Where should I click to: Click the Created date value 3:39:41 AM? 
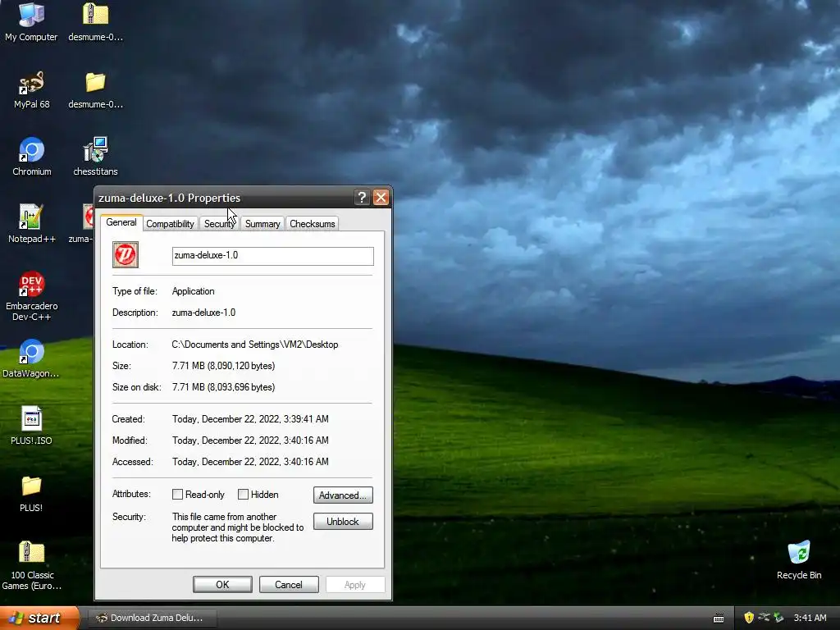click(250, 419)
